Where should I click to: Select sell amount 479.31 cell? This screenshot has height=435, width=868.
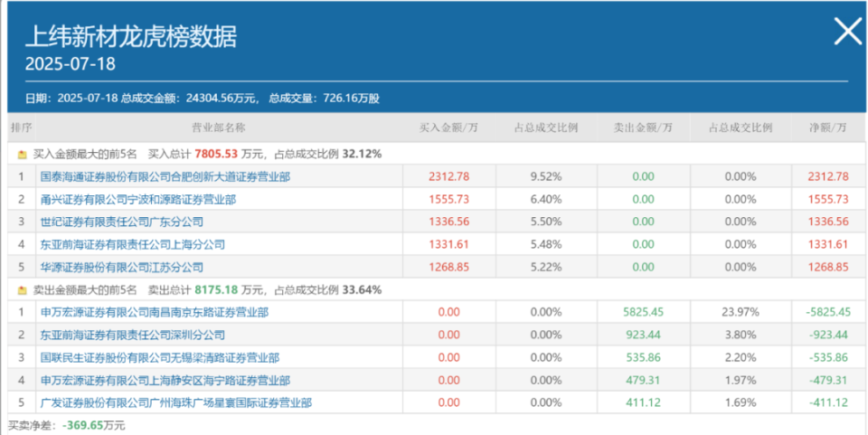tap(643, 380)
